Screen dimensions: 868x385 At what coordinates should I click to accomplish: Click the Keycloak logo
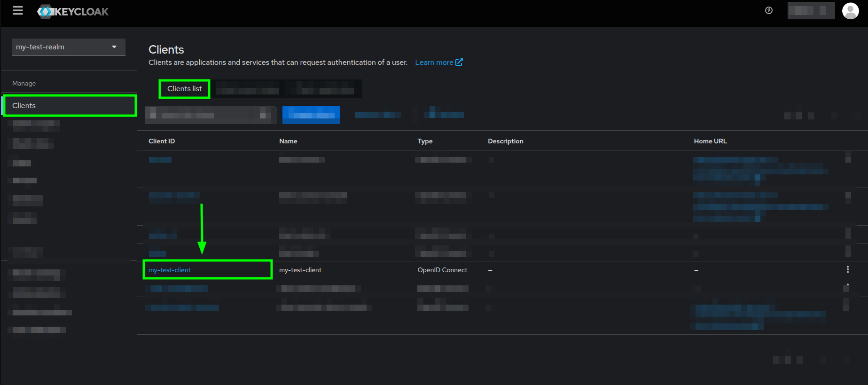(x=73, y=12)
